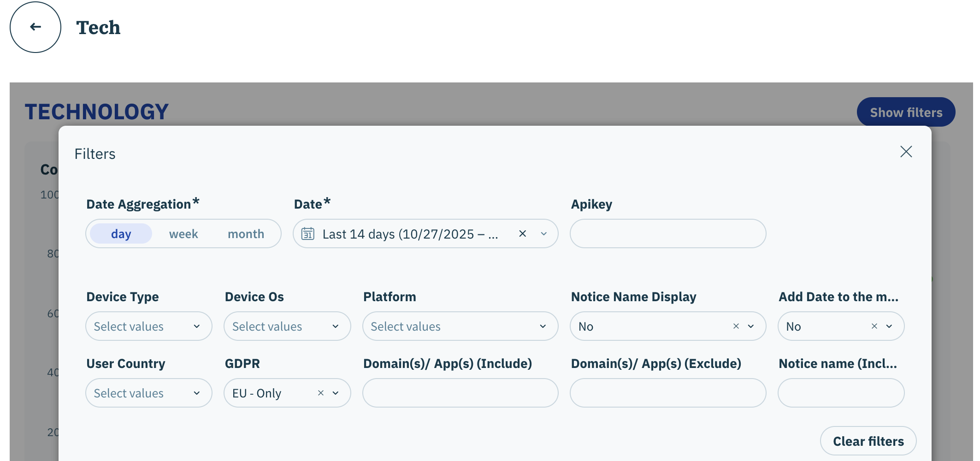Viewport: 980px width, 461px height.
Task: Click the calendar icon in the Date field
Action: pyautogui.click(x=308, y=234)
